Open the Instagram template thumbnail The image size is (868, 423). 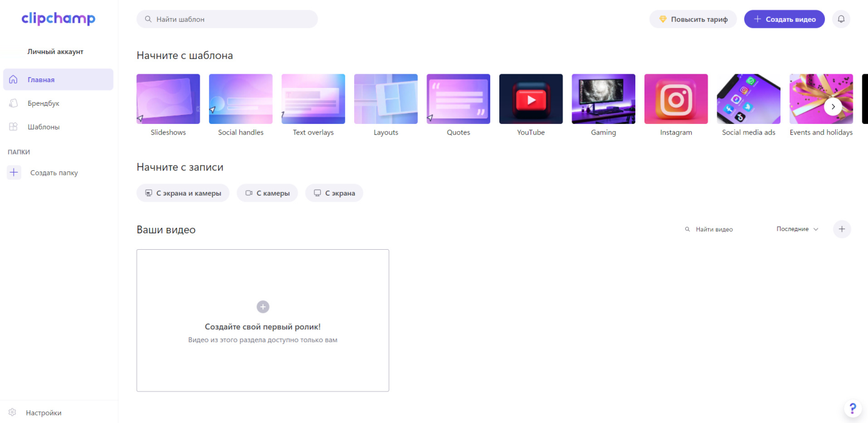tap(676, 99)
